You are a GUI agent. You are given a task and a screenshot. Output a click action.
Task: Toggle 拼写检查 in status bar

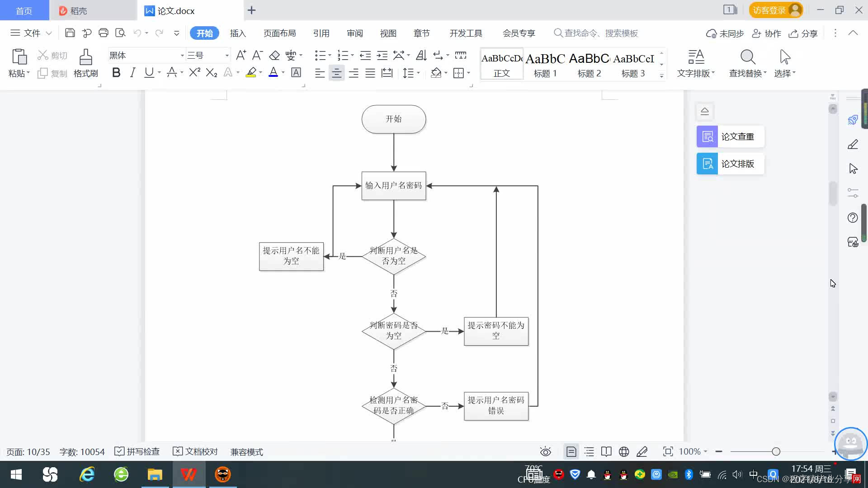(x=137, y=452)
